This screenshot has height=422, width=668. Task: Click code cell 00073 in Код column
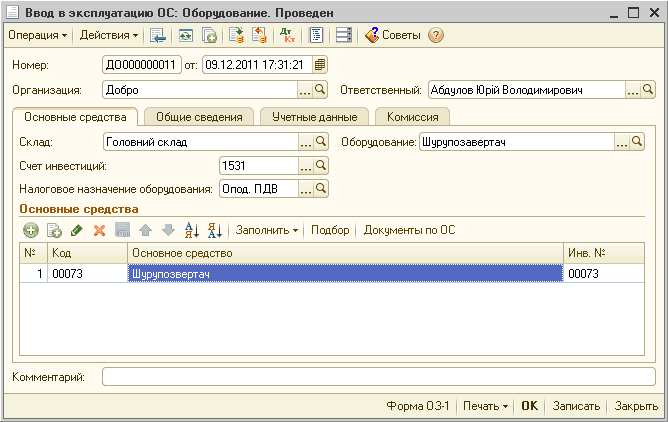coord(87,273)
